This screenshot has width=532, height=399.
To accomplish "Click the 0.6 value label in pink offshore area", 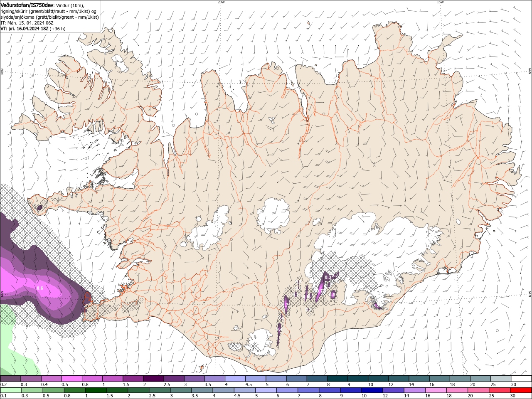I will click(40, 288).
